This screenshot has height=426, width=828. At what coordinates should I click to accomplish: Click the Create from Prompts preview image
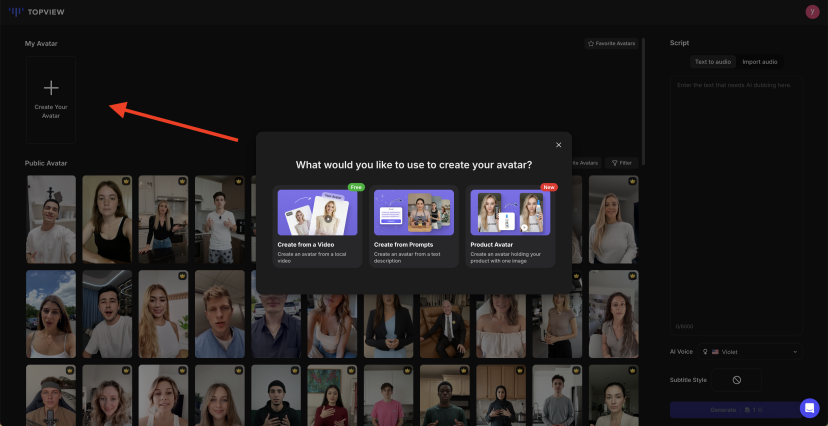pos(413,212)
